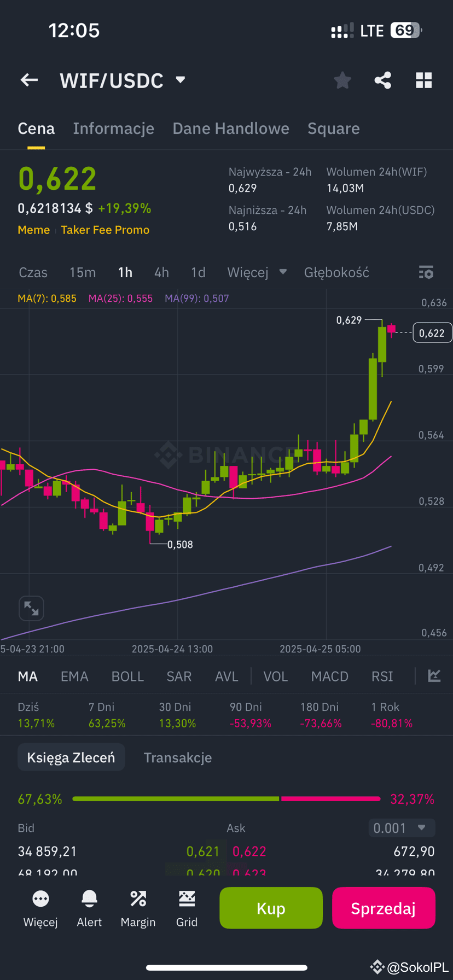Tap the 90 Dni -53,93% performance value
Screen dimensions: 453x980
pyautogui.click(x=251, y=723)
